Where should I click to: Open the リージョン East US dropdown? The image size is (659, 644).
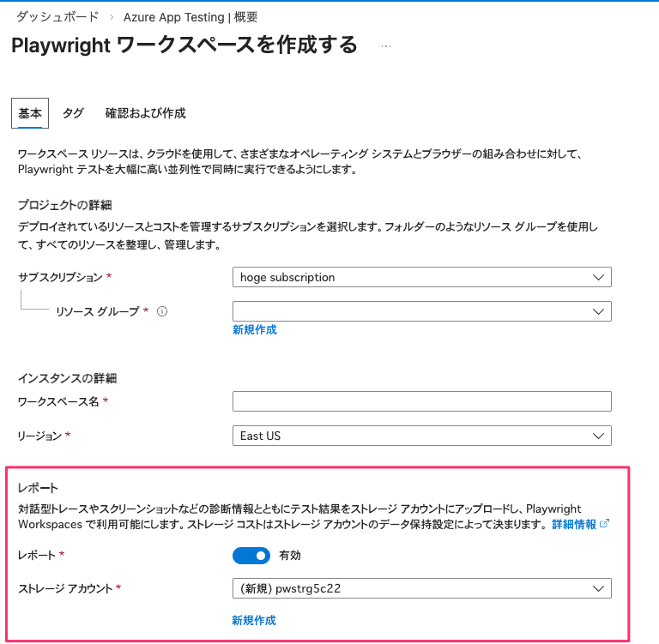click(422, 436)
